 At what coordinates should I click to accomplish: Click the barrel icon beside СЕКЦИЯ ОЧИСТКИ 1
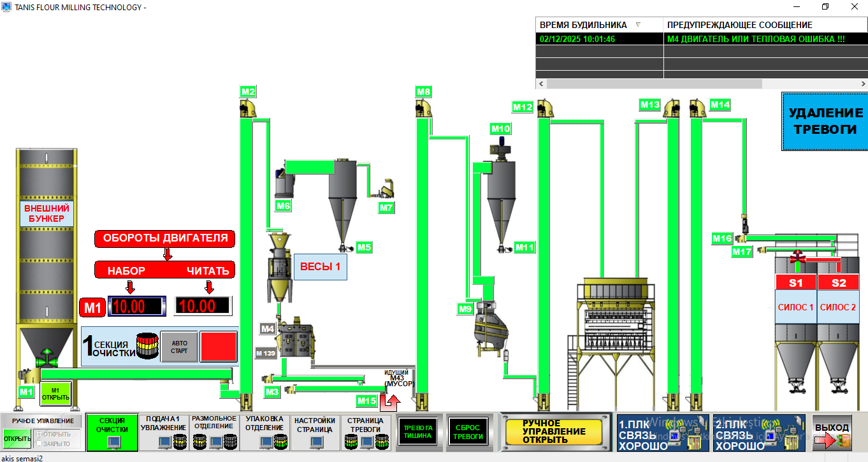[x=147, y=346]
